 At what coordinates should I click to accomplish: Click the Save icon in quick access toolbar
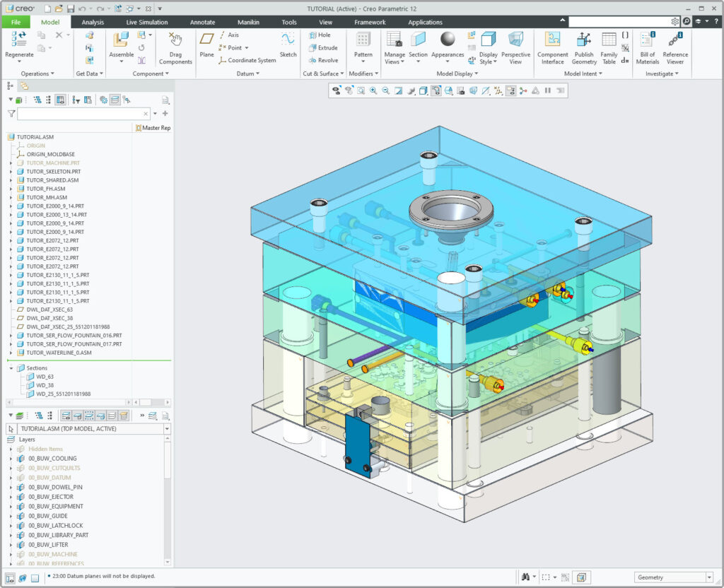tap(71, 8)
